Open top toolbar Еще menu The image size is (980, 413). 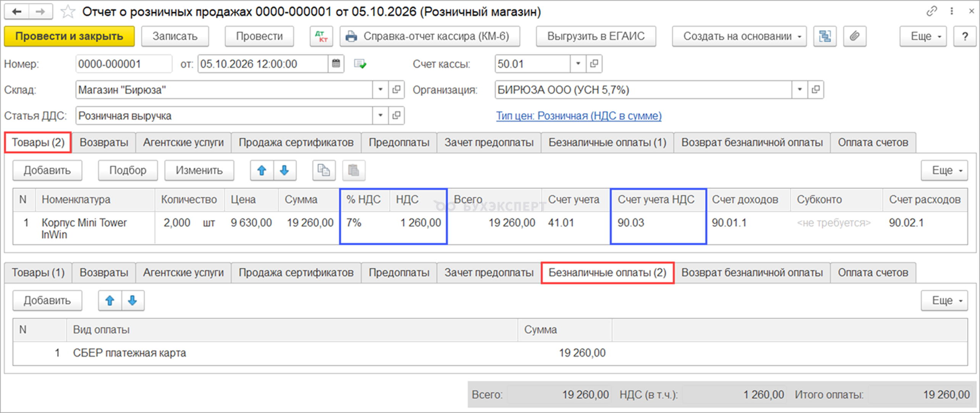point(923,36)
